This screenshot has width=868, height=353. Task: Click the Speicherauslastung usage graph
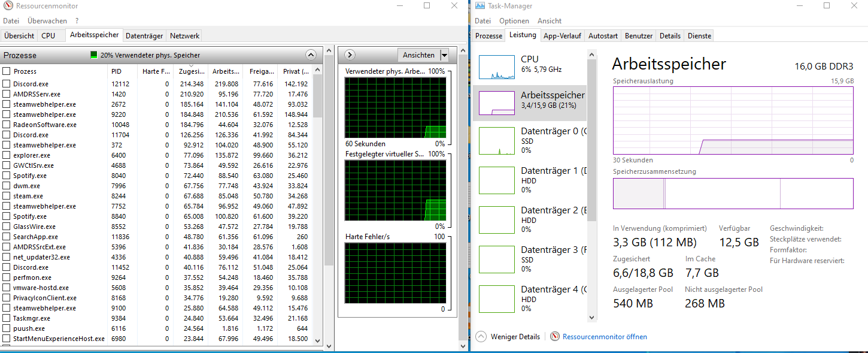(x=733, y=120)
